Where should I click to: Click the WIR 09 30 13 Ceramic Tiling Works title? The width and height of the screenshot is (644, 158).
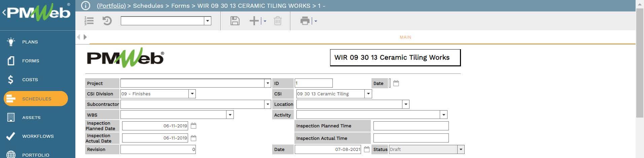click(x=392, y=57)
